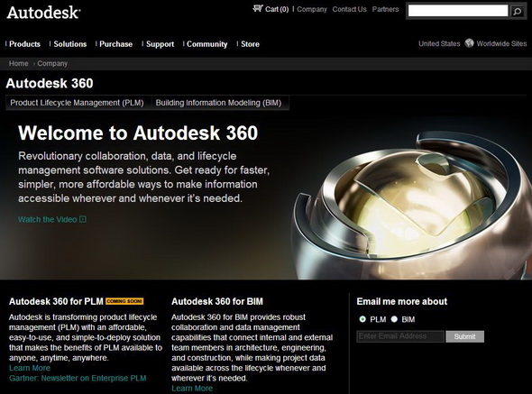532x394 pixels.
Task: Open Gartner: Newsletter on Enterprise PLM link
Action: tap(78, 378)
